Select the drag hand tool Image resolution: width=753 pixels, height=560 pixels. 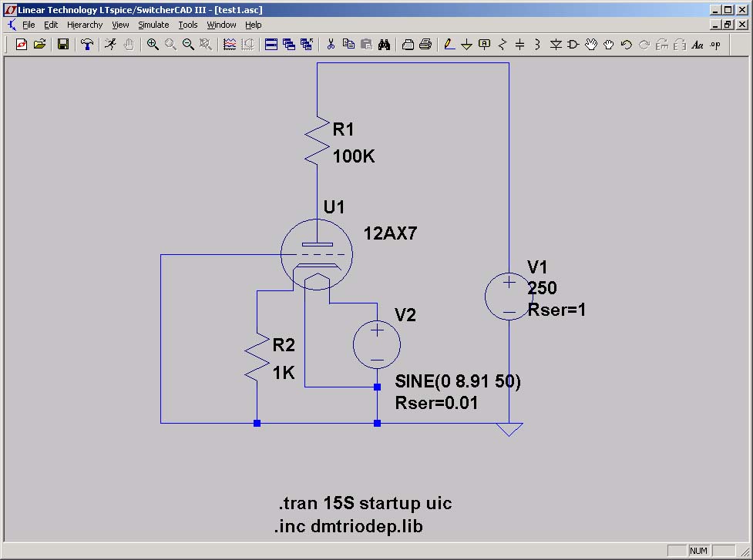point(608,45)
